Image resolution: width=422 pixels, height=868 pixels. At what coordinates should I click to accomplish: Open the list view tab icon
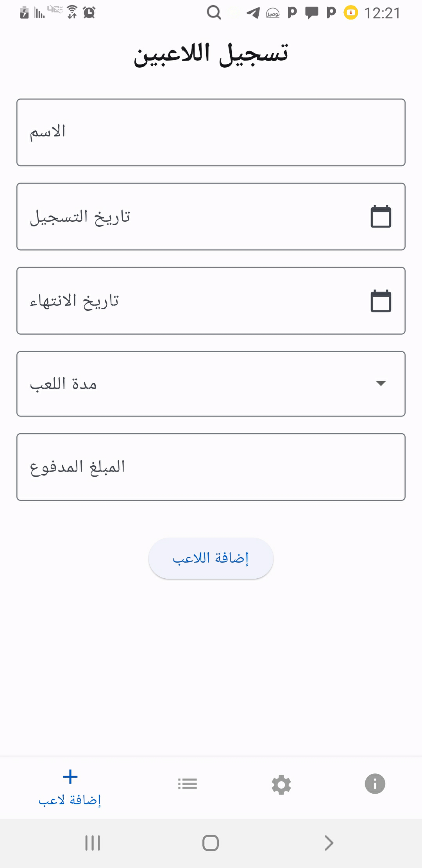[x=188, y=784]
